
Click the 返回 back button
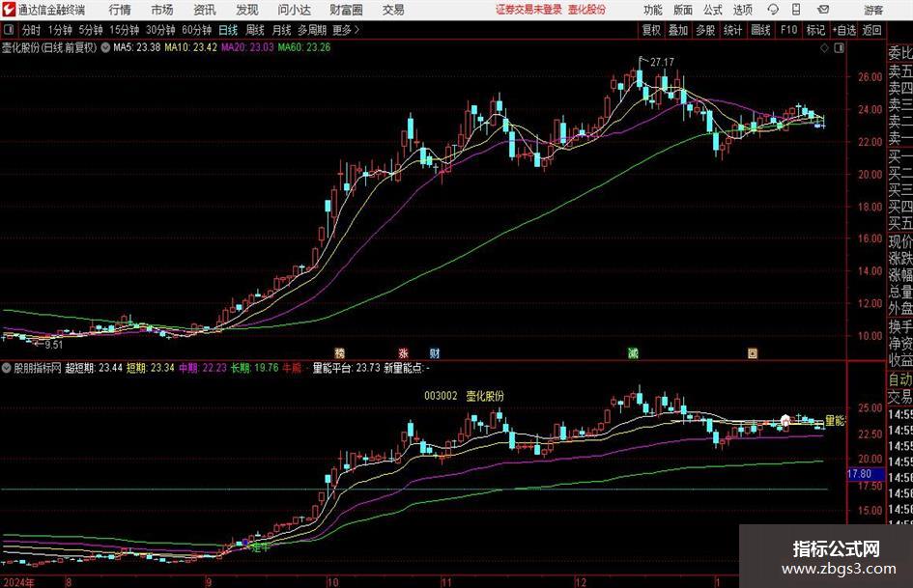click(871, 30)
